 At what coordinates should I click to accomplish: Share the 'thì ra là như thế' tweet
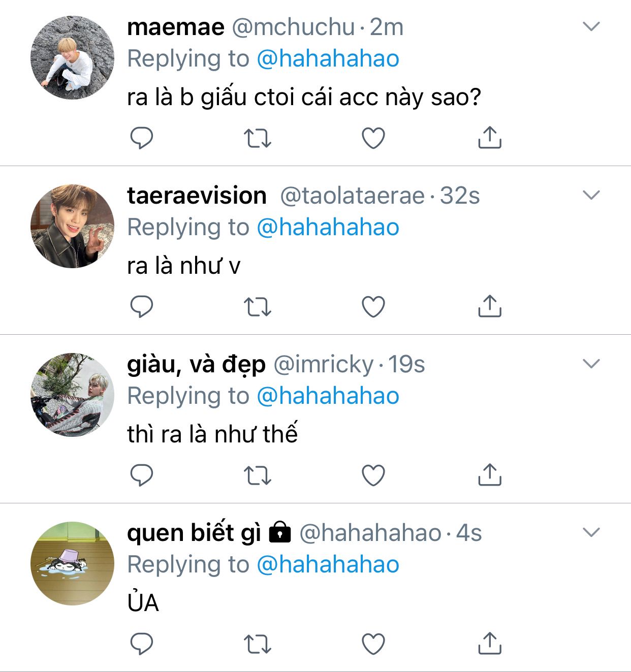490,475
